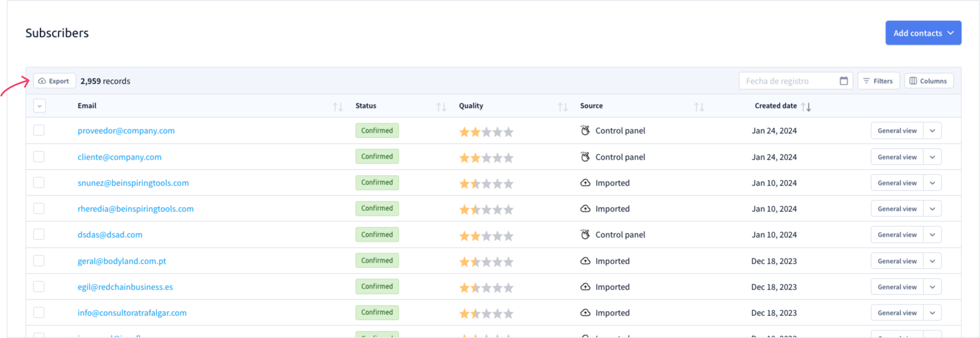
Task: Click the Export button
Action: point(54,81)
